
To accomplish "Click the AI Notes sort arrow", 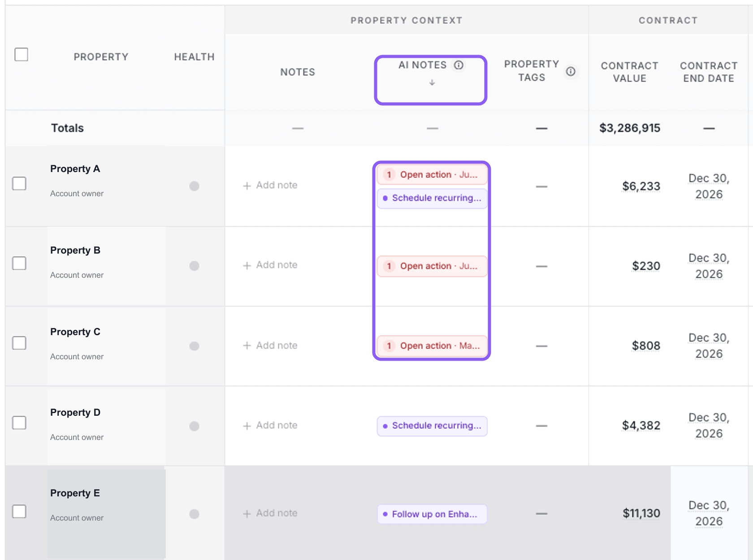I will pyautogui.click(x=432, y=82).
